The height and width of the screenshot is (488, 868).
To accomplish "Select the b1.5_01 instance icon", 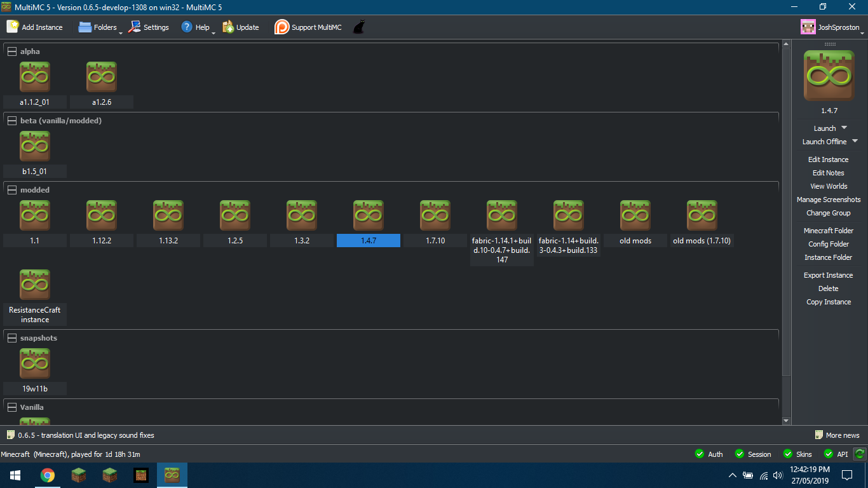I will pos(35,146).
